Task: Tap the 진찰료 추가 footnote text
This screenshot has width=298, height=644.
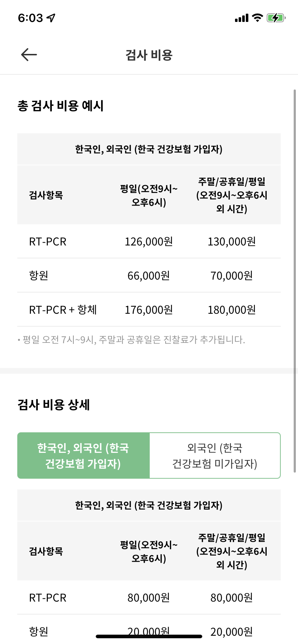Action: point(132,340)
